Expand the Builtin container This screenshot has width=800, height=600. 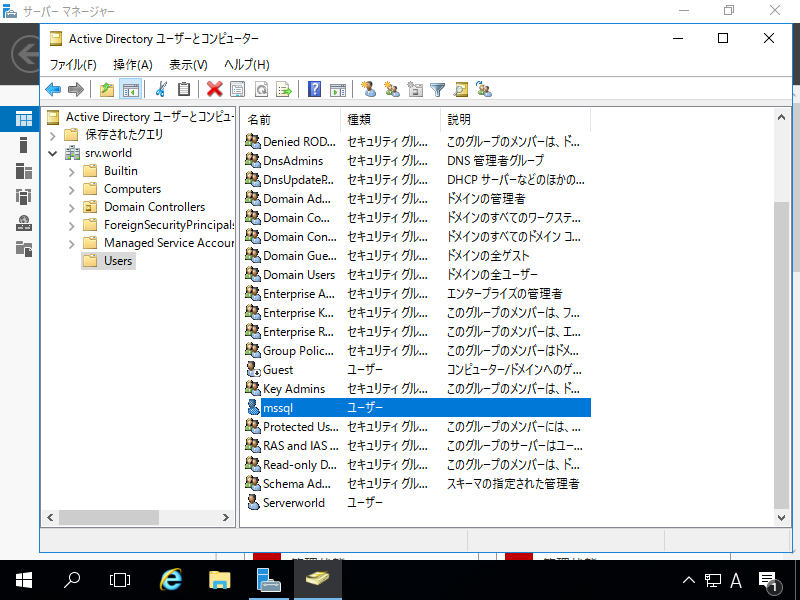[71, 171]
